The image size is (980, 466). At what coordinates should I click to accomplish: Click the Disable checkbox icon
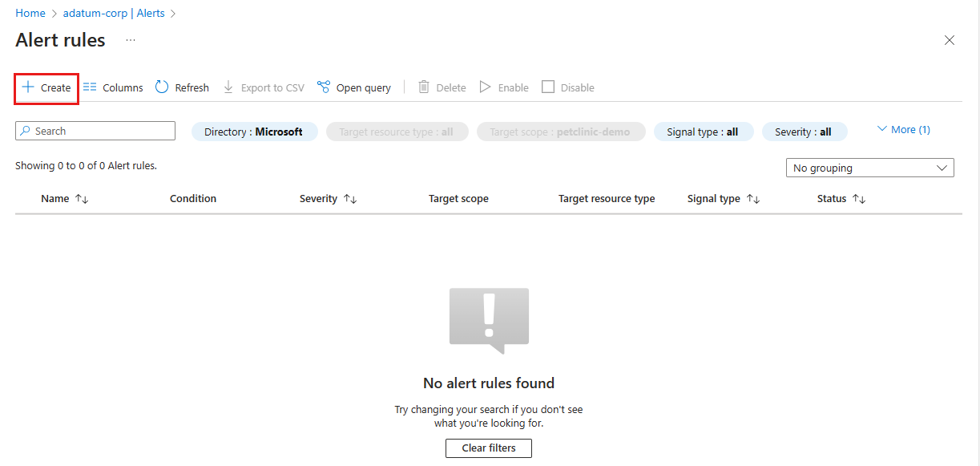click(x=548, y=87)
